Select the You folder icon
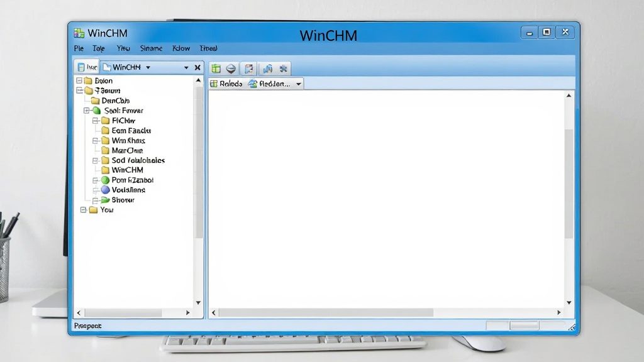This screenshot has height=362, width=644. (93, 210)
